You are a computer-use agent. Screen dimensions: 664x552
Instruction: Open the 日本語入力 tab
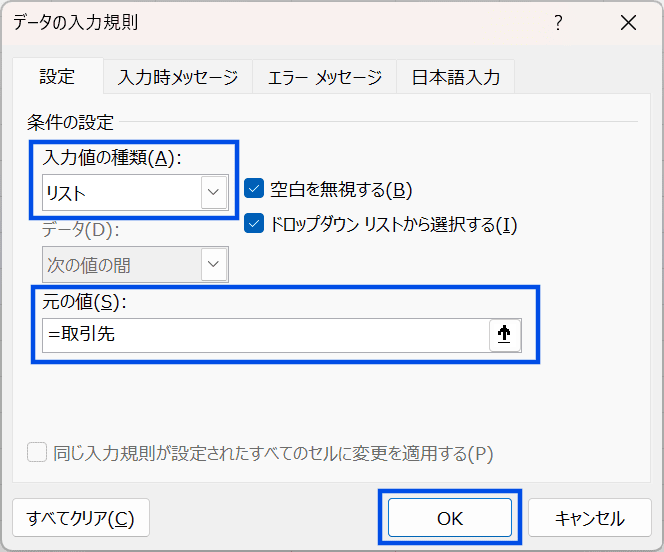[455, 77]
